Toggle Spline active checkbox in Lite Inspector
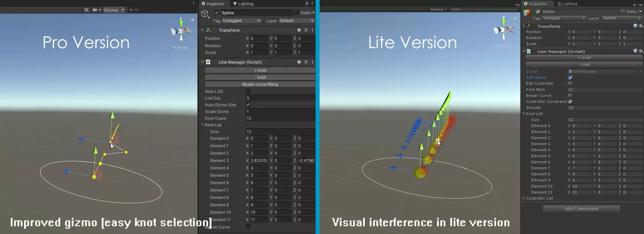The height and width of the screenshot is (234, 644). pos(538,12)
